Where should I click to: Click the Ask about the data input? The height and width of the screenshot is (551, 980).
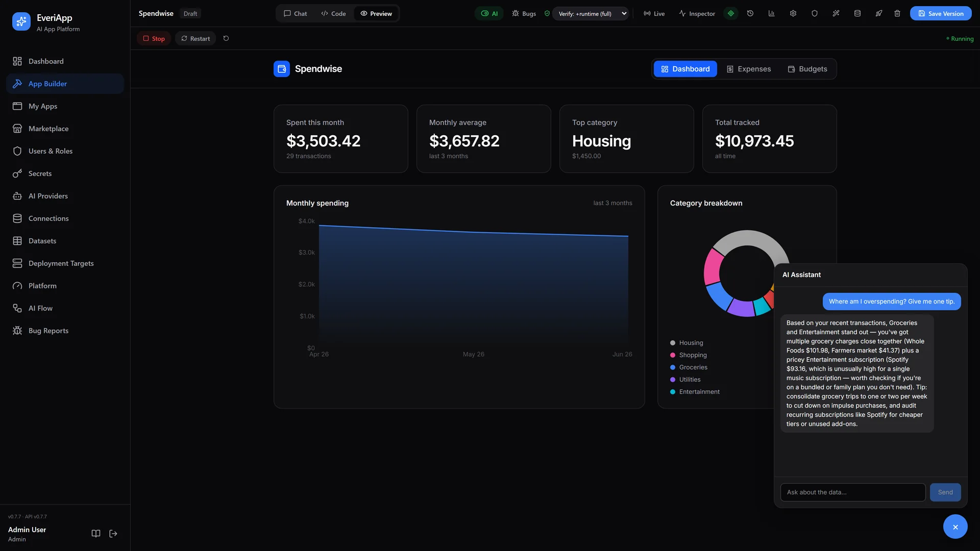click(x=853, y=492)
